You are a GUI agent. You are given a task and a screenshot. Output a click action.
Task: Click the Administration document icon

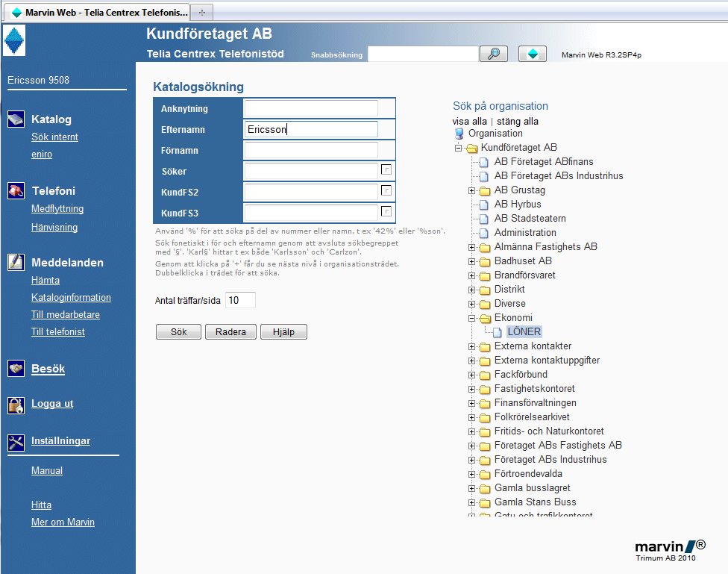click(x=484, y=234)
